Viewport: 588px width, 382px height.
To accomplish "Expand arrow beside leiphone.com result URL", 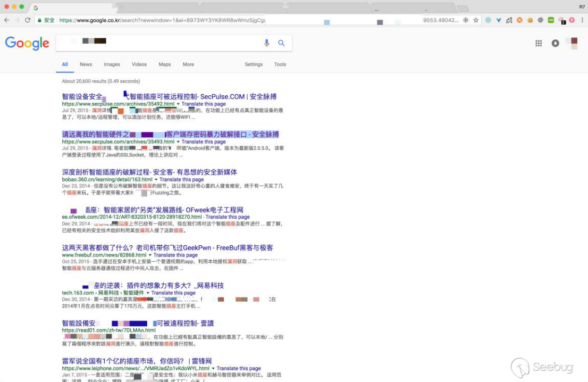I will pos(213,369).
